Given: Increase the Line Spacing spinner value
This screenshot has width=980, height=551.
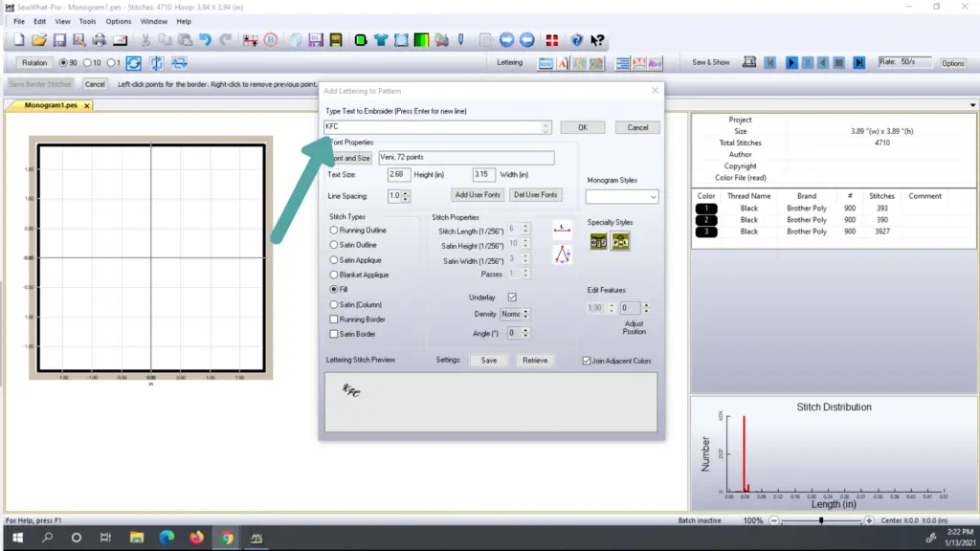Looking at the screenshot, I should click(406, 192).
